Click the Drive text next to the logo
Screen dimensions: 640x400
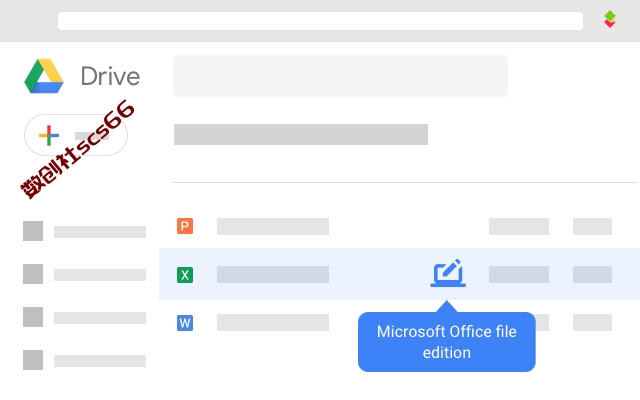click(110, 76)
